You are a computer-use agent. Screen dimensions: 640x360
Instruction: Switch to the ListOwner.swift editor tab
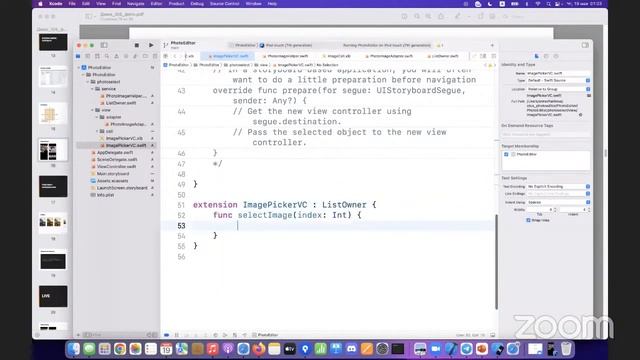(443, 56)
